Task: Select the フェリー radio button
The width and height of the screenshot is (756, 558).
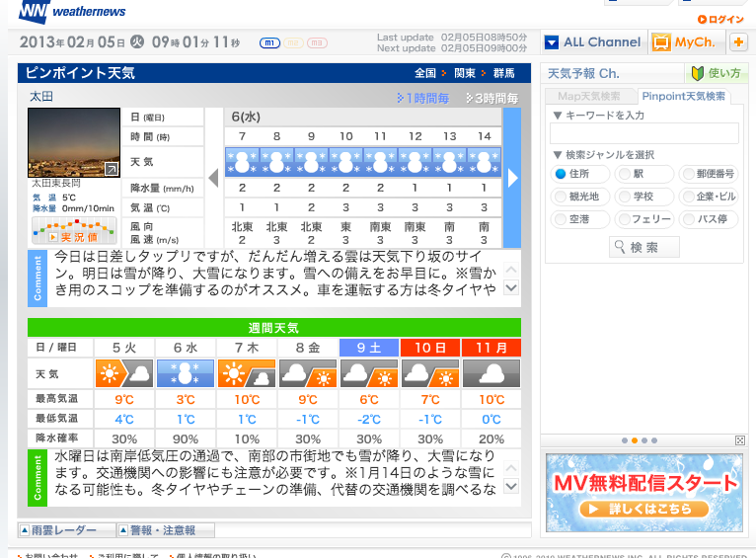Action: point(625,219)
